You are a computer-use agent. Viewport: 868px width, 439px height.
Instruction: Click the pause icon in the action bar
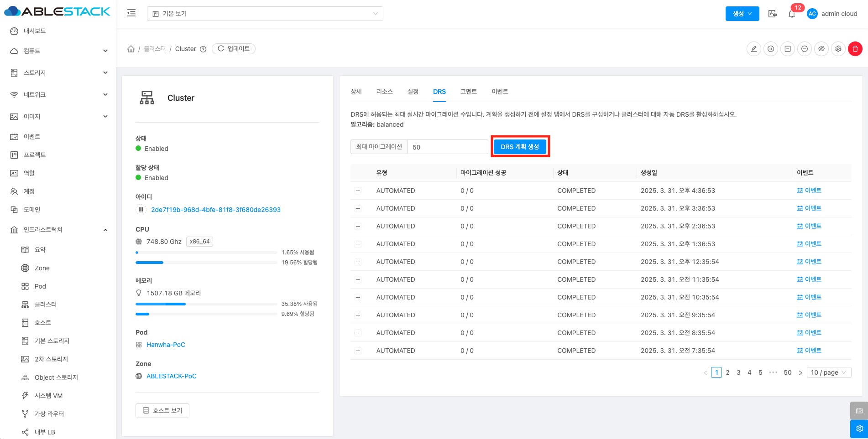pos(771,49)
